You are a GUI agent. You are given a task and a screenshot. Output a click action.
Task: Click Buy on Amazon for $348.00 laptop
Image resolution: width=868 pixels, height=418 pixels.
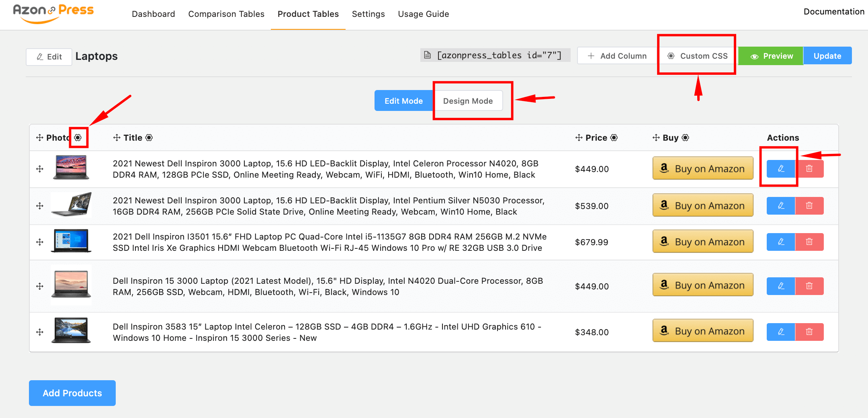(703, 331)
